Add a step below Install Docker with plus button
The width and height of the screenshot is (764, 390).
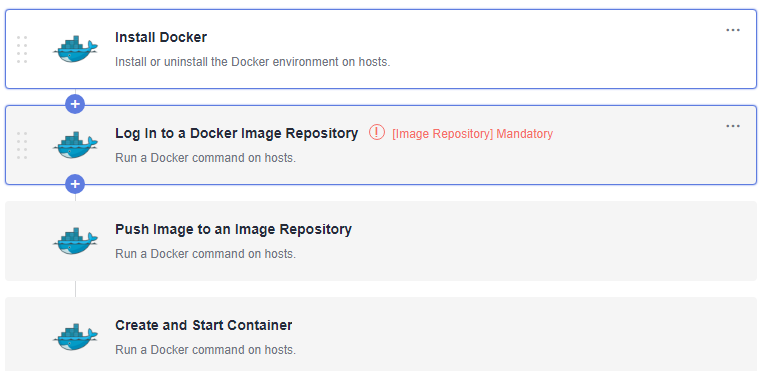coord(75,104)
